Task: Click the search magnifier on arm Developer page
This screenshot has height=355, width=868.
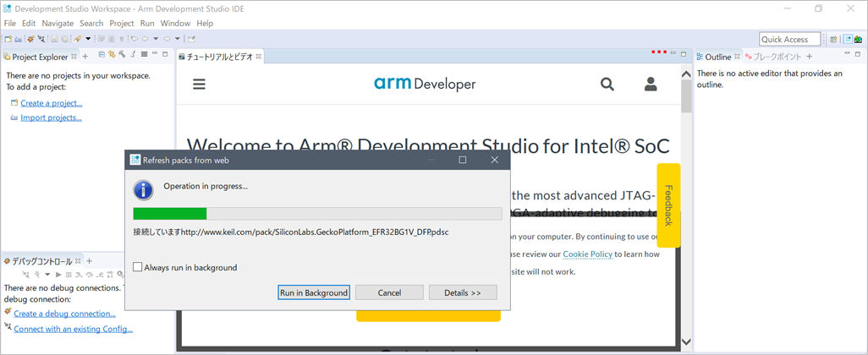Action: coord(607,84)
